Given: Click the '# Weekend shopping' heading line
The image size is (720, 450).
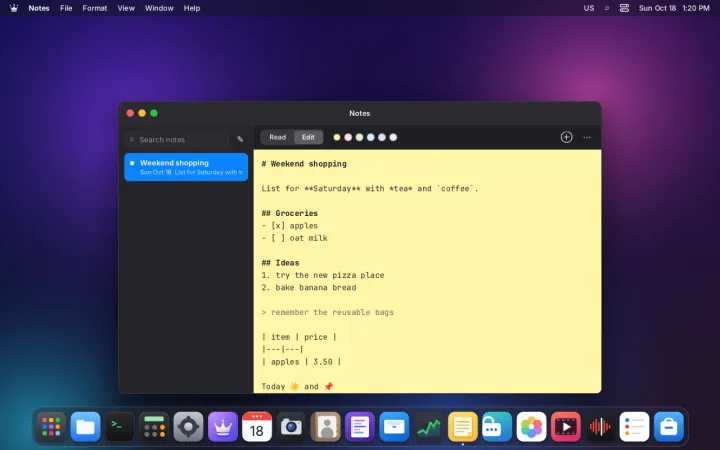Looking at the screenshot, I should pos(304,164).
